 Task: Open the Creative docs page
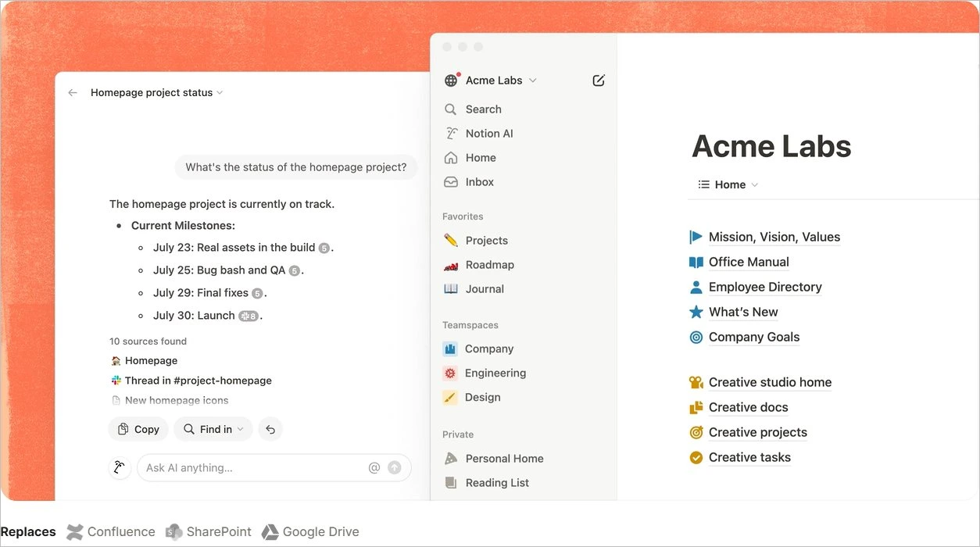[x=748, y=407]
